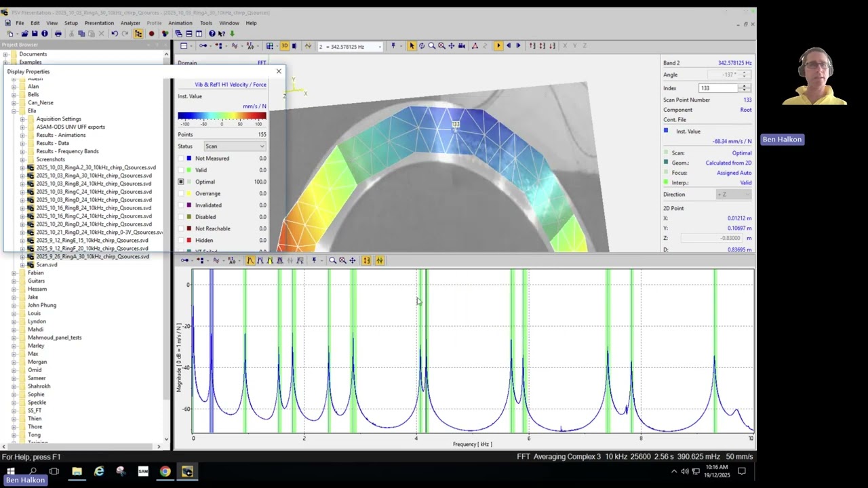The image size is (868, 488).
Task: Collapse the Ella folder in tree
Action: pos(14,111)
